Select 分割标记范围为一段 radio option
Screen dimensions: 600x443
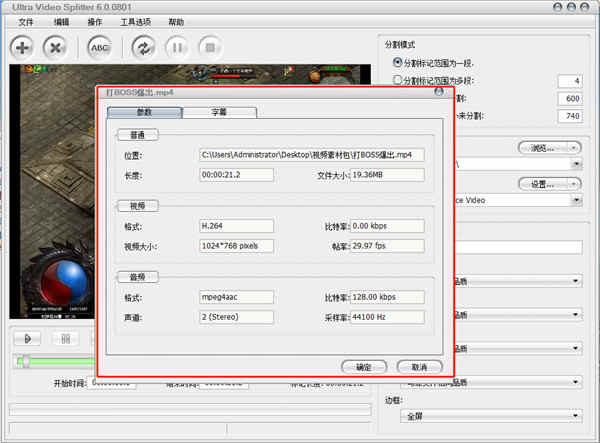398,62
